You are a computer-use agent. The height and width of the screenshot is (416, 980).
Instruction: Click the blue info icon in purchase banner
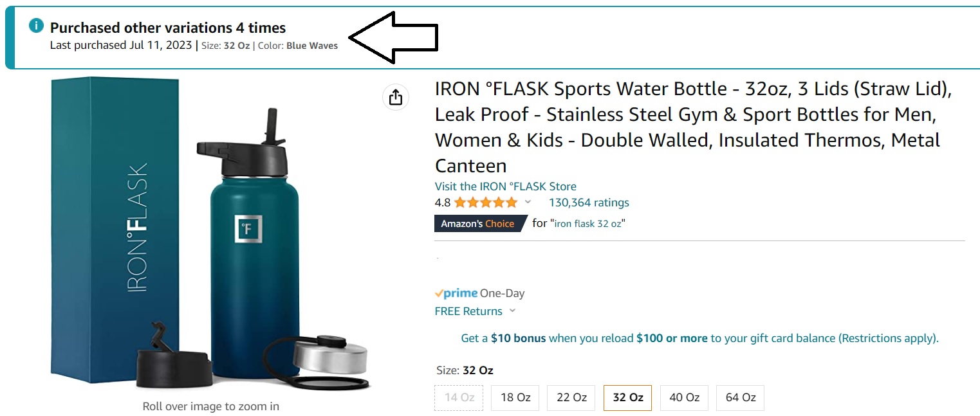[x=37, y=26]
